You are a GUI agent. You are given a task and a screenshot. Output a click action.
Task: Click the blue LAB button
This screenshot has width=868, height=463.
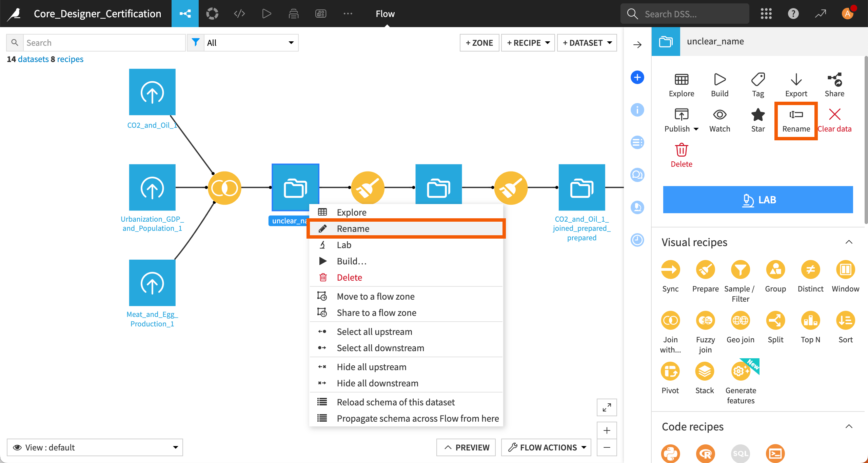tap(758, 200)
